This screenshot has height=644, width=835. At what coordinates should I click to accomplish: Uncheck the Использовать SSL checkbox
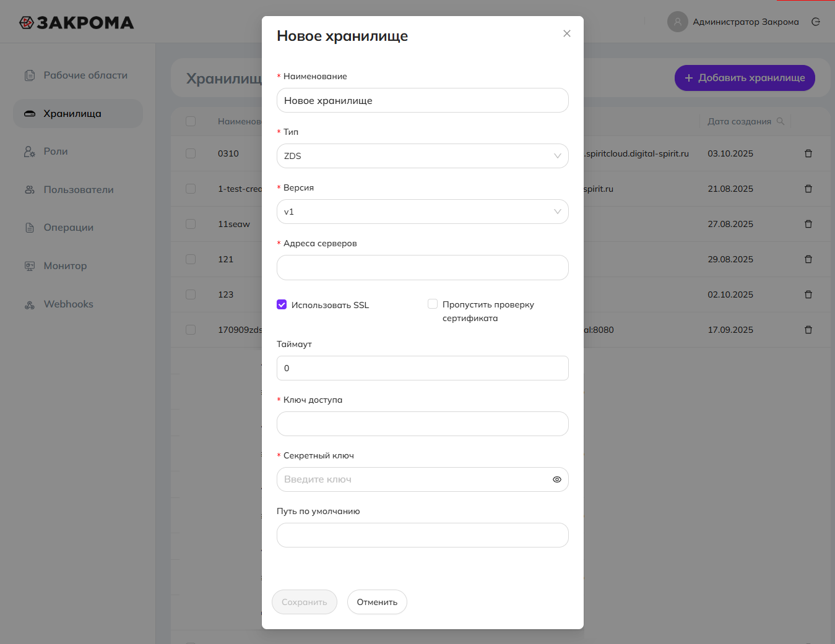tap(282, 304)
